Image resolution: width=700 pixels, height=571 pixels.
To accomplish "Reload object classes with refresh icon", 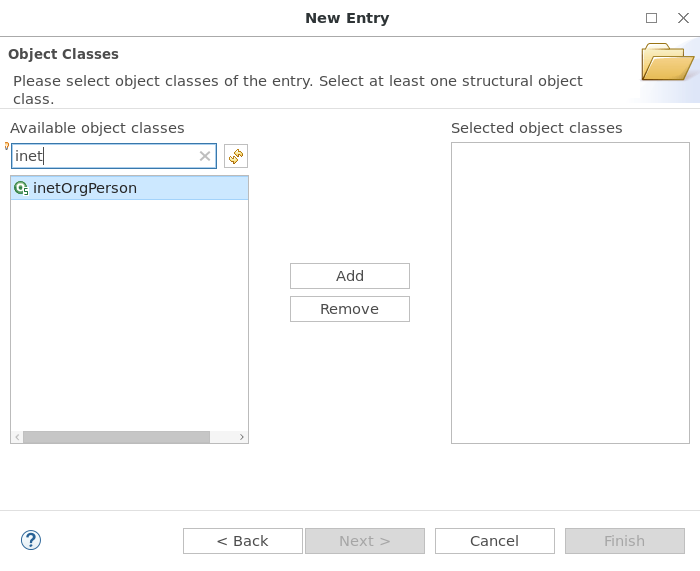I will 236,156.
